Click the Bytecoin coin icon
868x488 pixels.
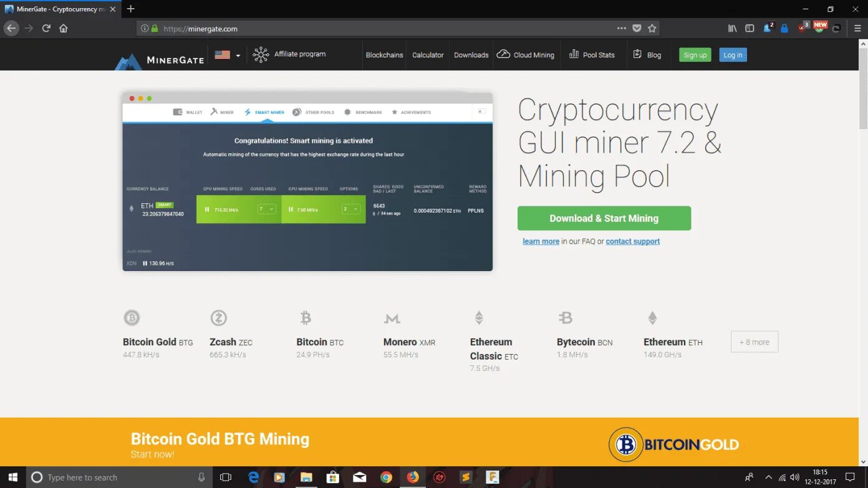565,318
